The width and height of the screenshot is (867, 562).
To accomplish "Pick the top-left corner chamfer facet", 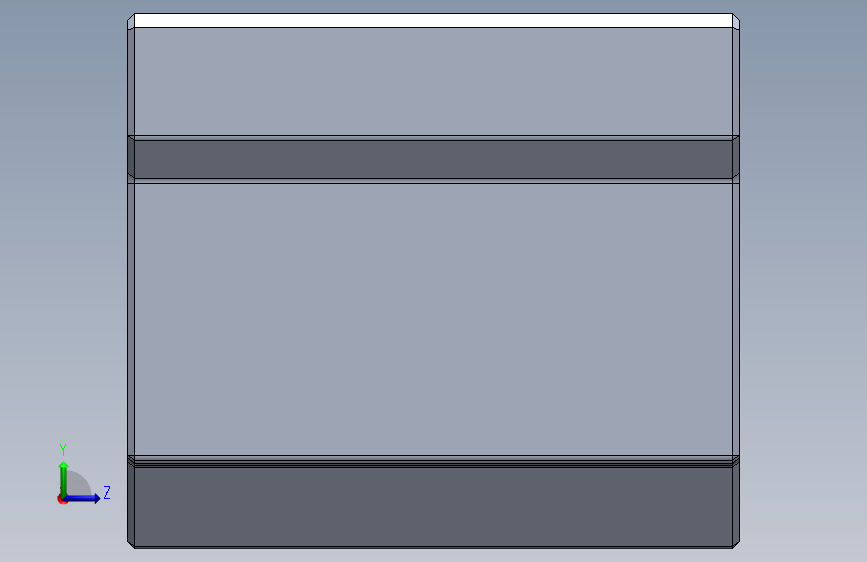I will click(131, 21).
